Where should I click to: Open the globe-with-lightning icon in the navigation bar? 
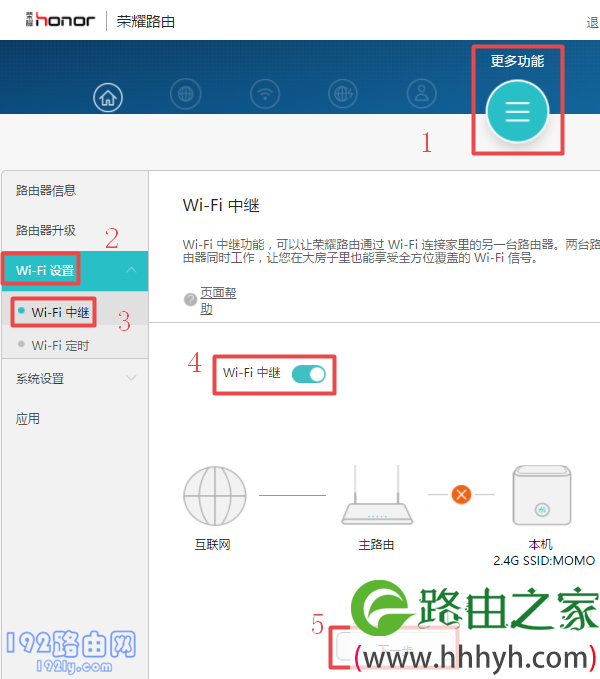tap(343, 94)
